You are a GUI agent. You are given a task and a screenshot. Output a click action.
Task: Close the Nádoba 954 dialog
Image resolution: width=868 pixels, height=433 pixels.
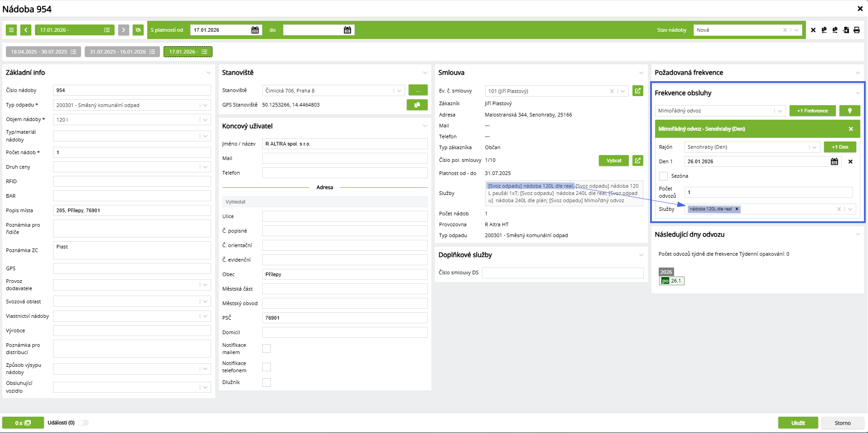pyautogui.click(x=860, y=9)
